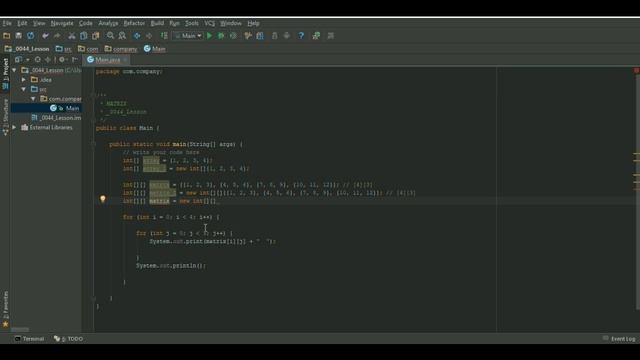
Task: Click the Main class breadcrumb
Action: click(155, 49)
